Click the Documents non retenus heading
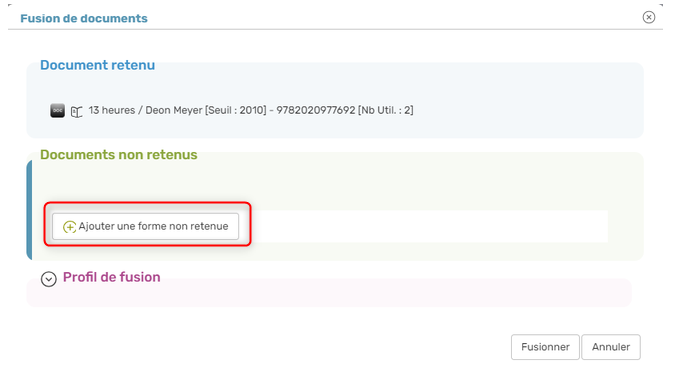Viewport: 697px width, 368px height. pos(119,155)
